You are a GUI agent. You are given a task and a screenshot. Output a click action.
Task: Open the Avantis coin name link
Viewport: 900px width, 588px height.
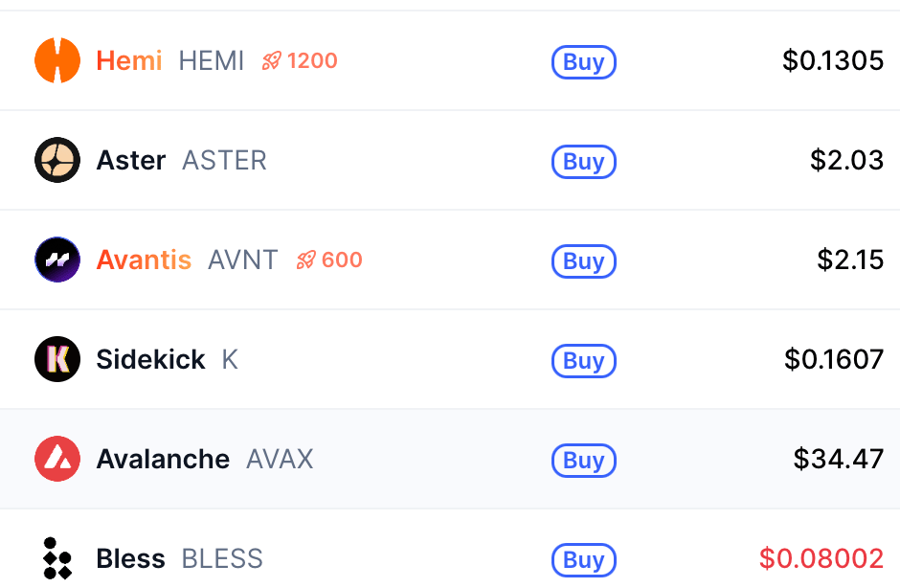tap(144, 260)
